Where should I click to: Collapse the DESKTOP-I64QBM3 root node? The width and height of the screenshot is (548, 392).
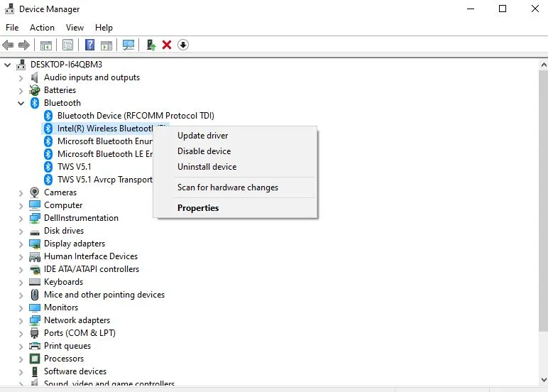click(x=8, y=65)
